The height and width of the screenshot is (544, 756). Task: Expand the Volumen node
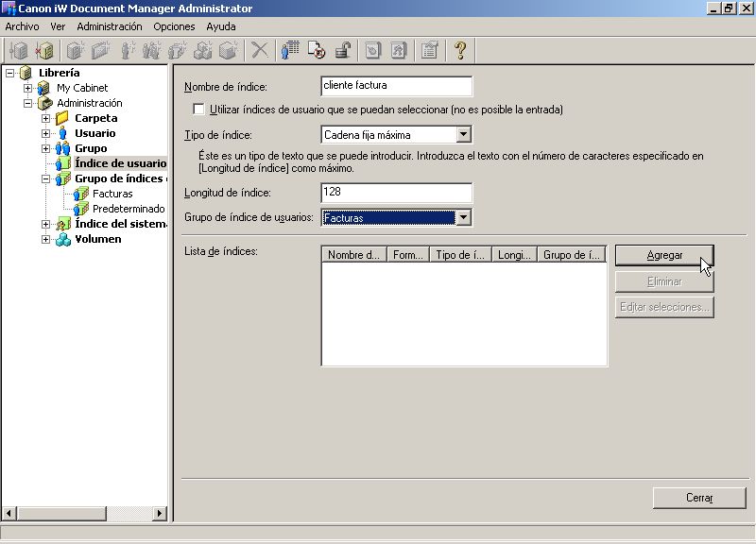[45, 240]
